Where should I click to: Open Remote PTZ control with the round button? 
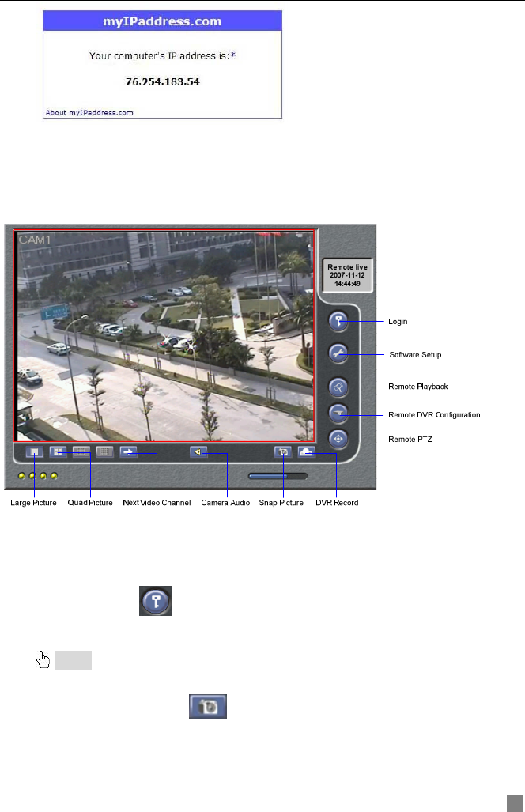339,439
